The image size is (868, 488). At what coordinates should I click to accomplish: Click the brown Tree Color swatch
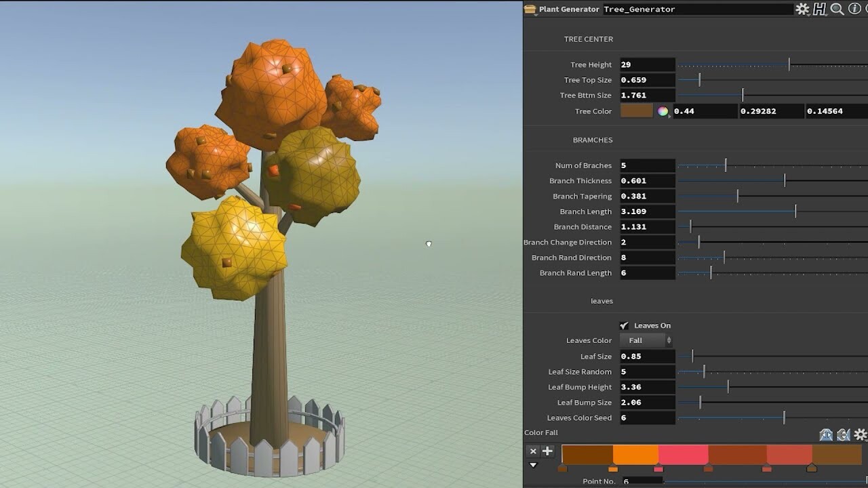(x=636, y=110)
